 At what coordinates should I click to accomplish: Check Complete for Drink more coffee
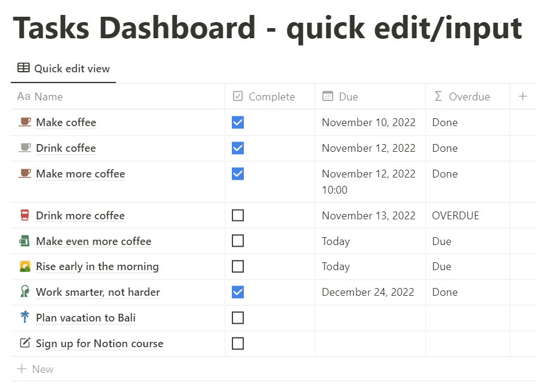(x=238, y=215)
